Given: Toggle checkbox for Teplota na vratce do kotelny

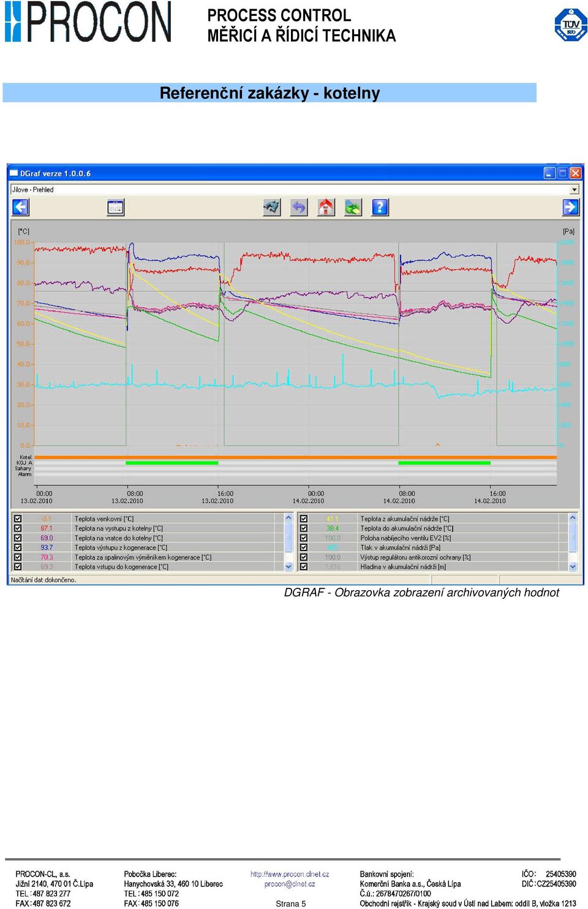Looking at the screenshot, I should pos(18,538).
